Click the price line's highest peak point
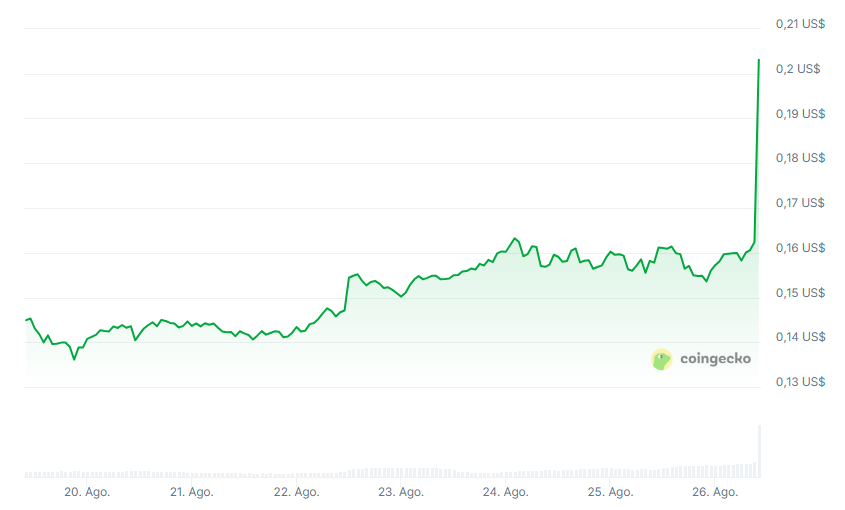This screenshot has height=510, width=845. 759,60
